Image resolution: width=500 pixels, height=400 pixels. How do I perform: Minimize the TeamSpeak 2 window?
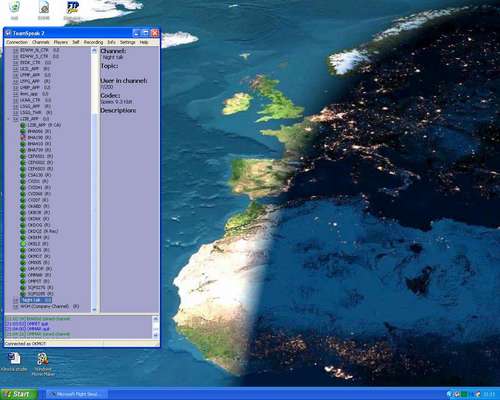(x=136, y=33)
